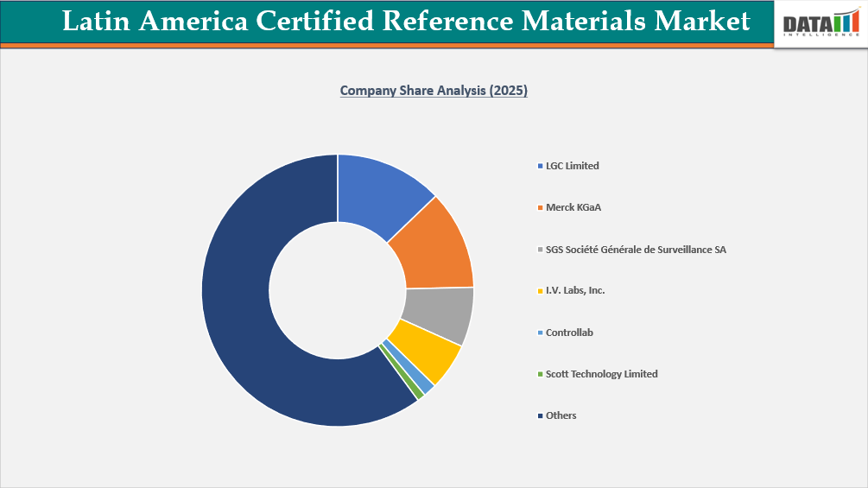This screenshot has width=868, height=488.
Task: Click the SGS gray legend swatch
Action: [541, 250]
